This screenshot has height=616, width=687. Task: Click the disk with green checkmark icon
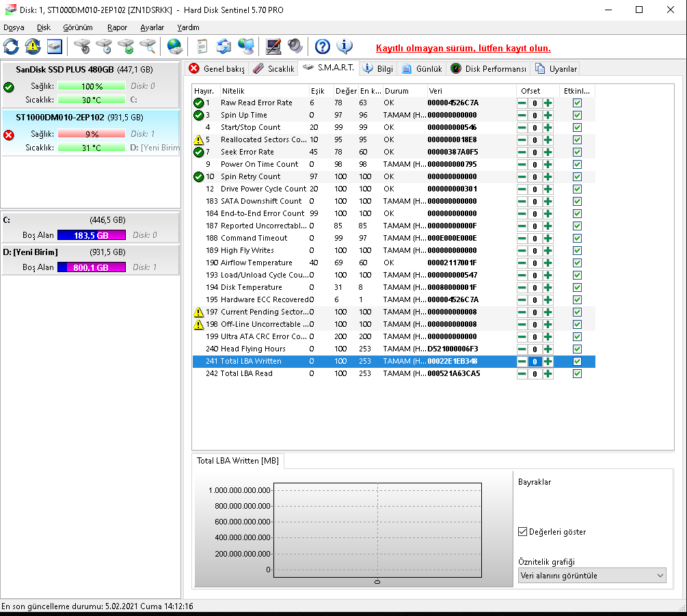[126, 46]
